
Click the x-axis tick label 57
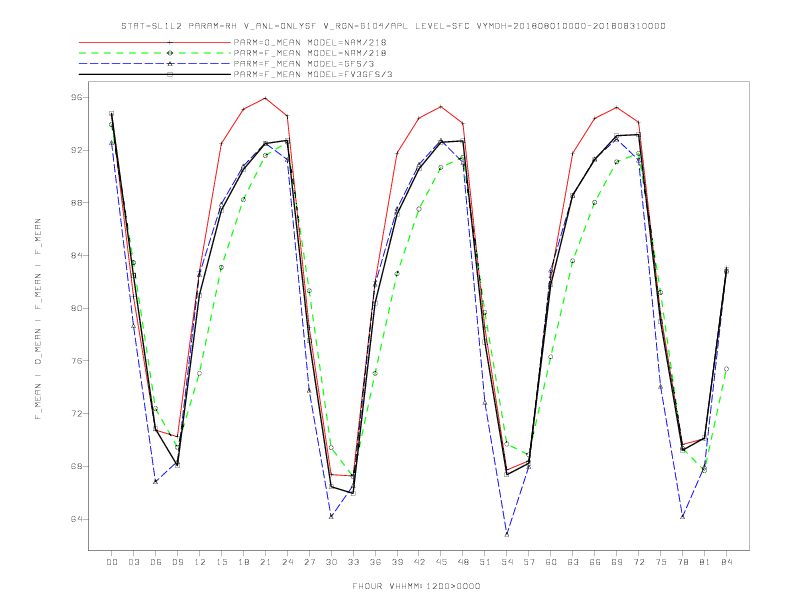[x=529, y=562]
